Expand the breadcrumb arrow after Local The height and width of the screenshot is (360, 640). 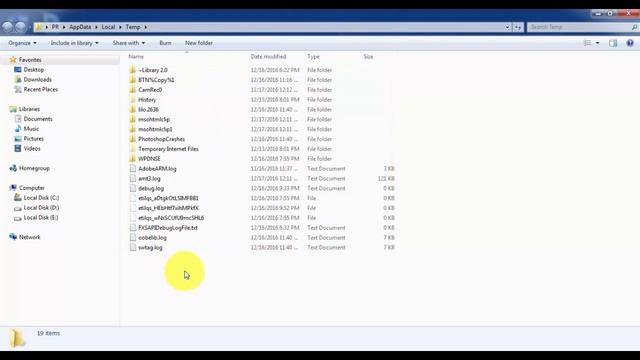(x=120, y=27)
